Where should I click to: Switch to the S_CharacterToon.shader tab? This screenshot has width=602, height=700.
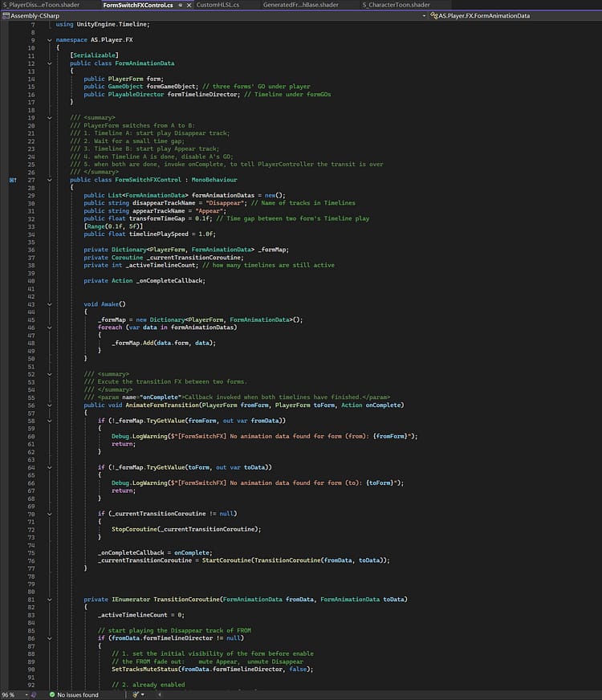(x=396, y=5)
